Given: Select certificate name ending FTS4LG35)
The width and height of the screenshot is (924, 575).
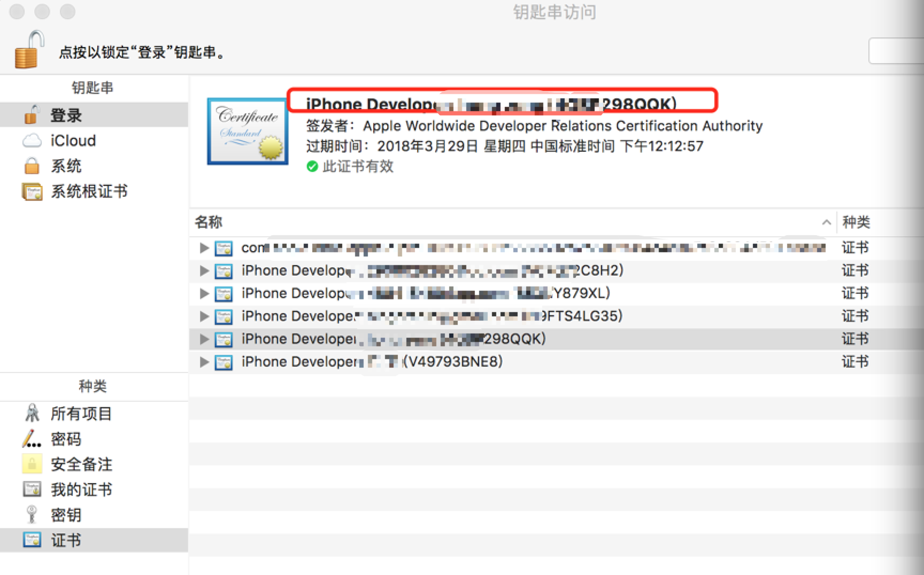Looking at the screenshot, I should tap(432, 316).
